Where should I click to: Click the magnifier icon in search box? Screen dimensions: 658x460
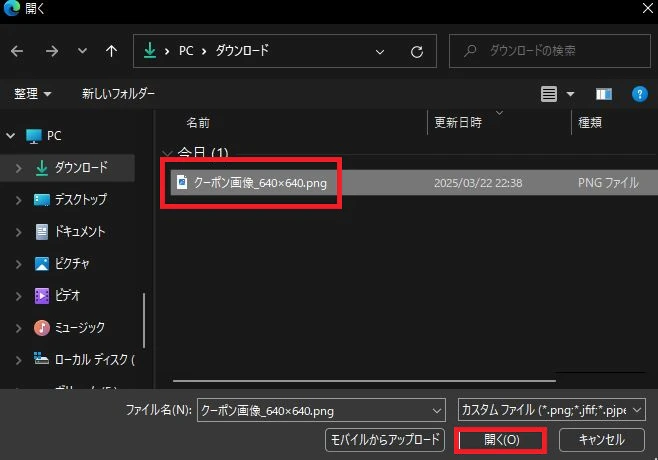[470, 51]
